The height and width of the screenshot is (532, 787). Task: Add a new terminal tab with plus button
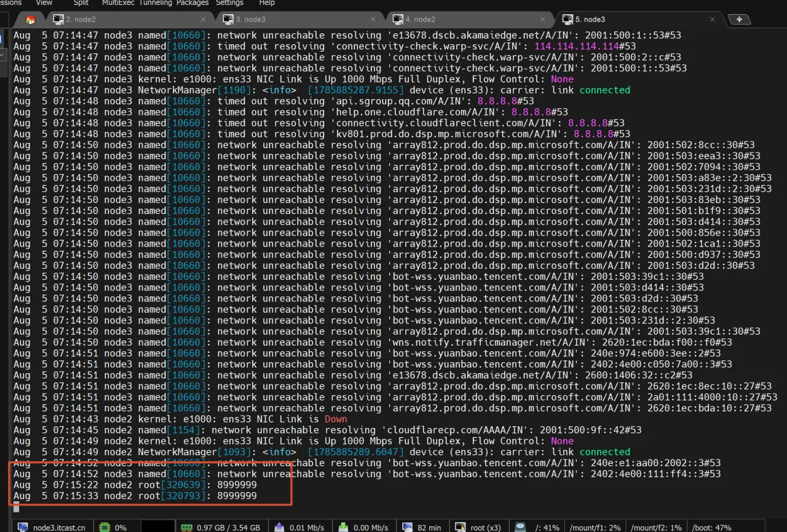[739, 19]
